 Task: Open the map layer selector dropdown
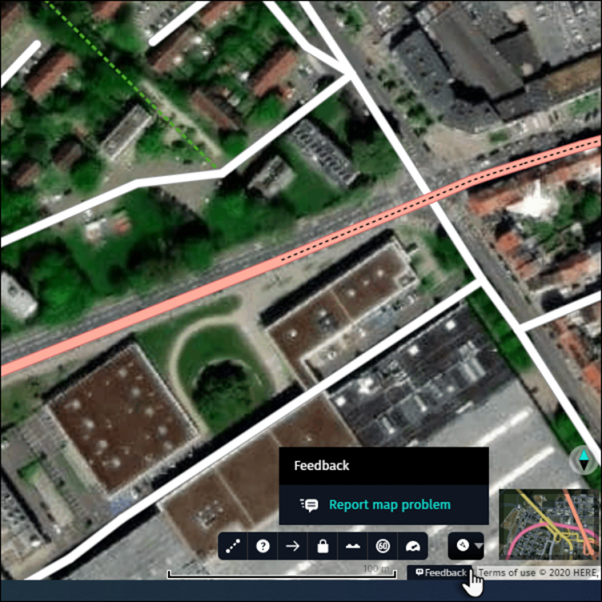coord(463,546)
